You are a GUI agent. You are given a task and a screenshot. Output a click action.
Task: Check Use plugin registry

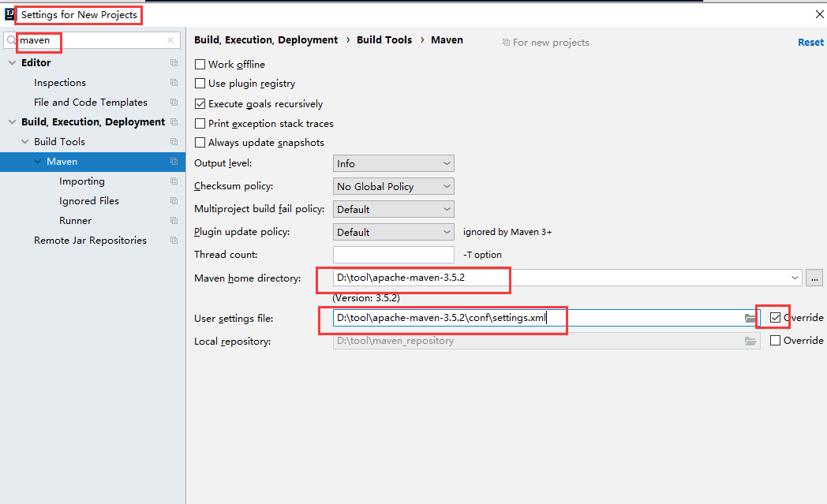point(200,84)
